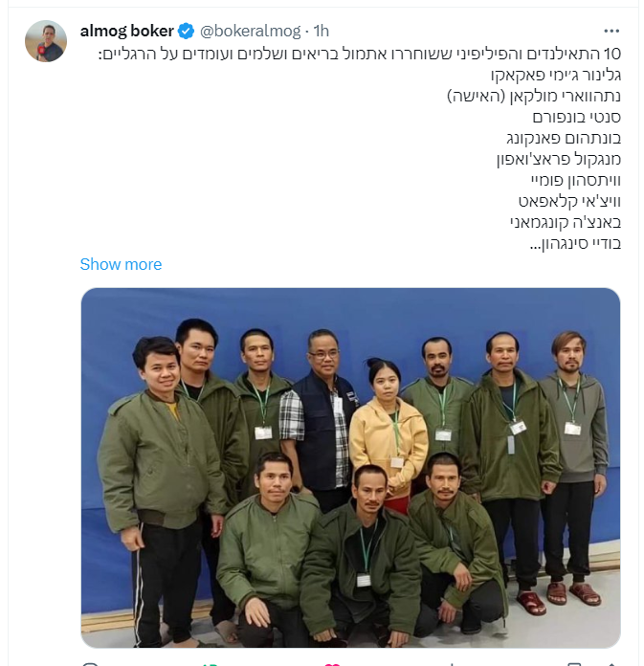The height and width of the screenshot is (666, 644).
Task: Click the text line 'סנטי בונפורם'
Action: 577,118
